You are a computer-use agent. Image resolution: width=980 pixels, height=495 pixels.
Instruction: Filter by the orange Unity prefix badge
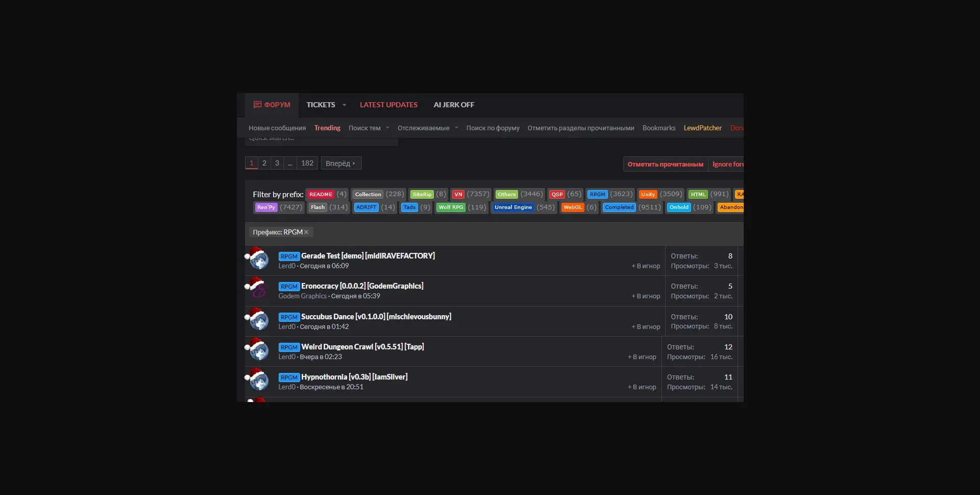click(648, 195)
